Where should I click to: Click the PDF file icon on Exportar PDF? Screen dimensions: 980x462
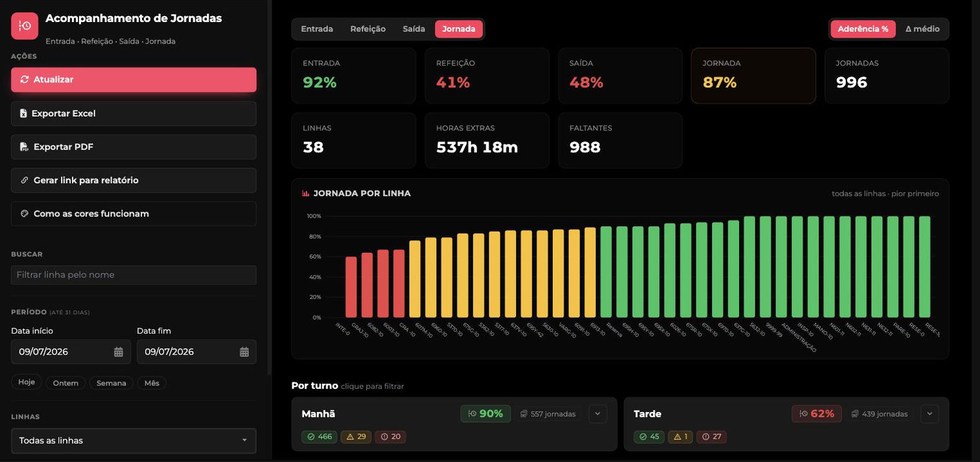click(25, 147)
